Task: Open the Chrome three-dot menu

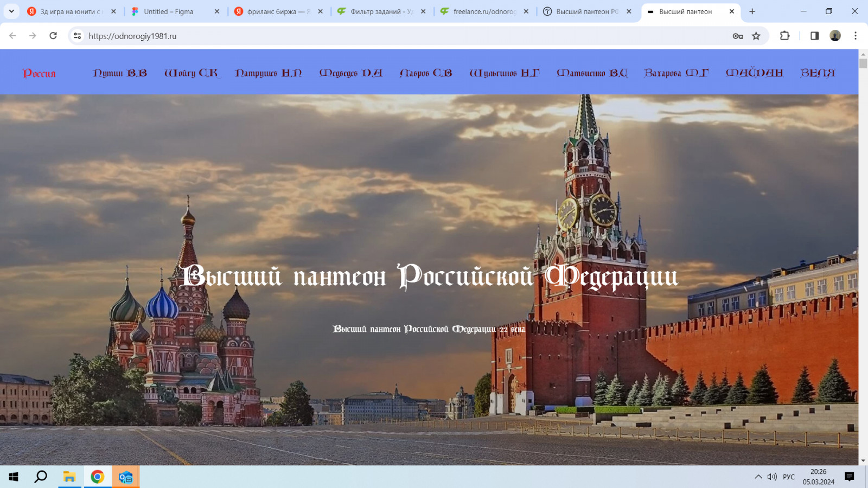Action: (x=856, y=36)
